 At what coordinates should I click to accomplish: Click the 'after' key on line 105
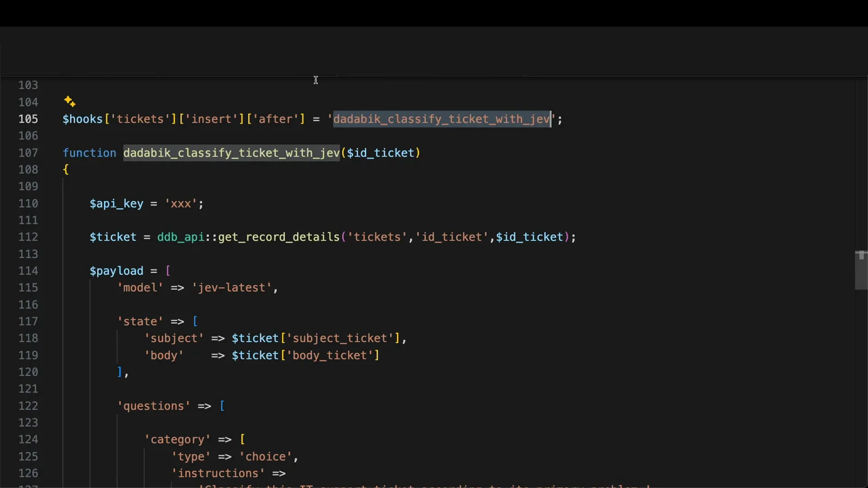coord(276,119)
